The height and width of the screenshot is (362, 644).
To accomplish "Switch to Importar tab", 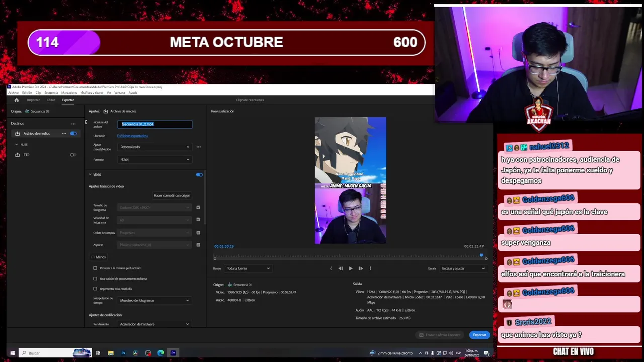I will click(33, 100).
